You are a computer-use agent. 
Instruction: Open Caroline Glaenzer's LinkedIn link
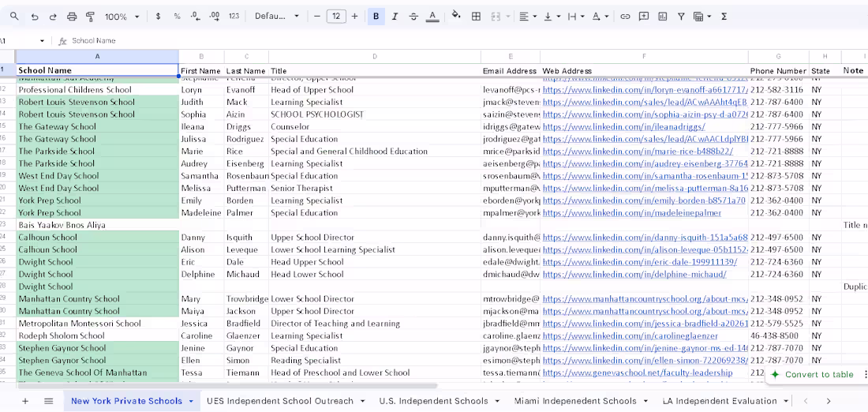[x=630, y=335]
